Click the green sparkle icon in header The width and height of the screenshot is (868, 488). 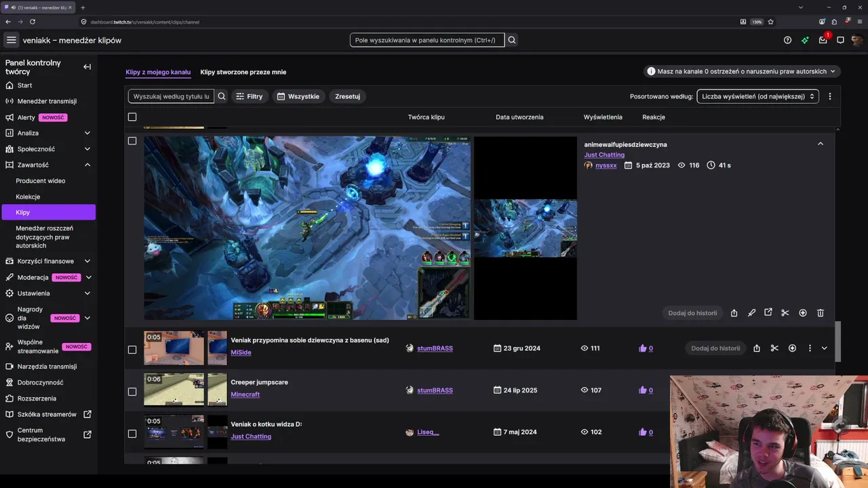[x=805, y=40]
